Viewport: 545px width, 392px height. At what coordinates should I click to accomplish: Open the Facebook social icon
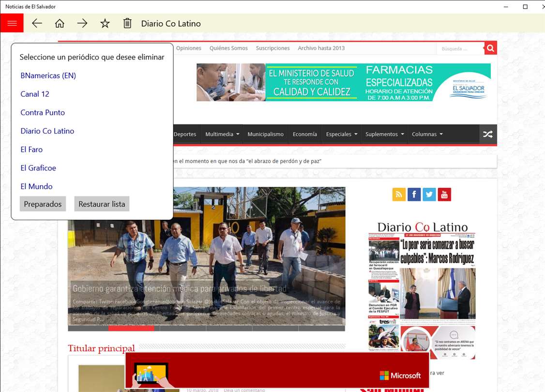[414, 194]
